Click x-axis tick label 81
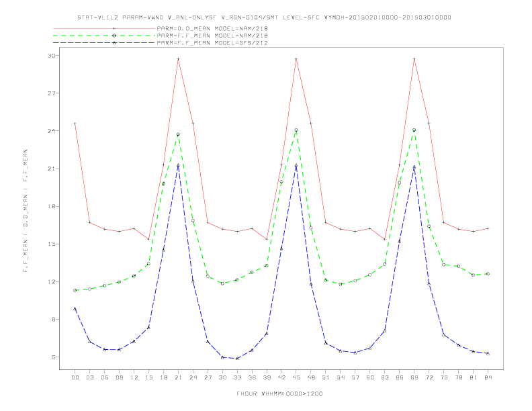This screenshot has width=532, height=411. point(474,377)
